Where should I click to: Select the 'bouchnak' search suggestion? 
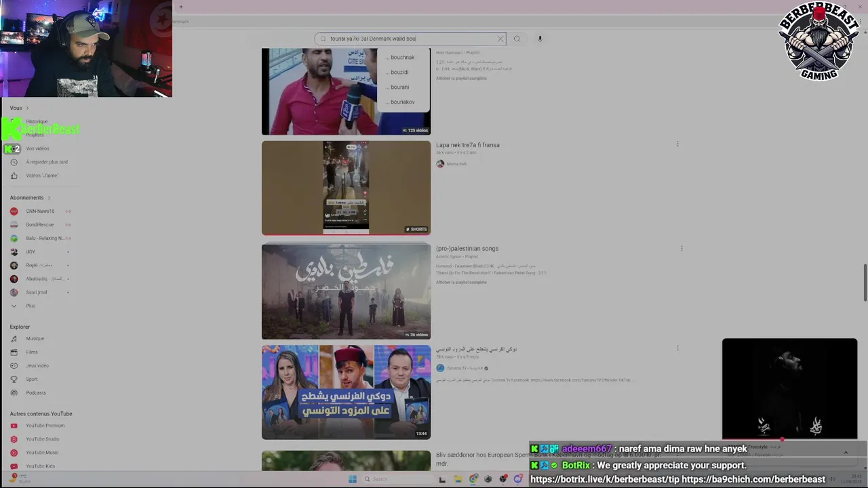[x=403, y=58]
